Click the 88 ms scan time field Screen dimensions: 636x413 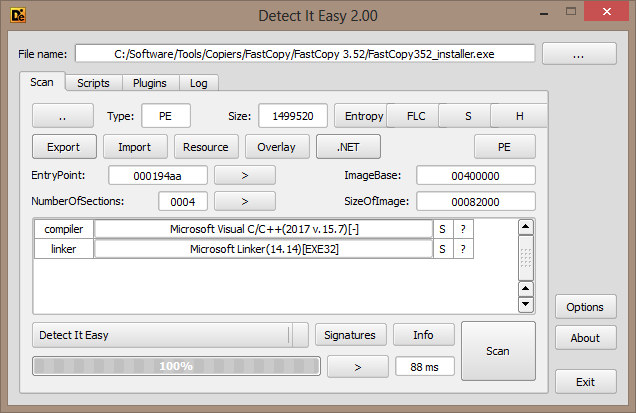click(x=425, y=367)
